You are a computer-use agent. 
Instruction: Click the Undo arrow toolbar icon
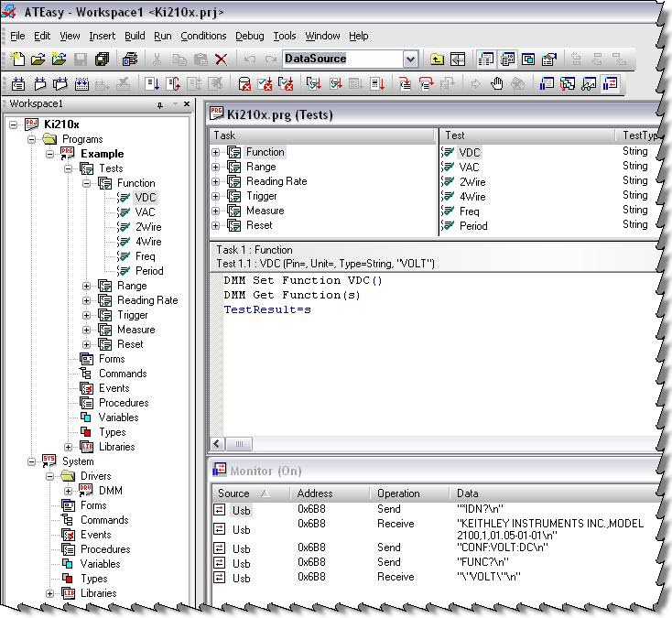[x=250, y=60]
